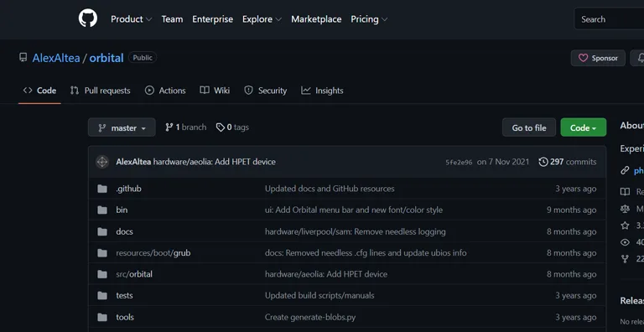Click the header commit message 'hardware/aeolia: Add HPET device'
This screenshot has width=644, height=332.
pyautogui.click(x=215, y=162)
